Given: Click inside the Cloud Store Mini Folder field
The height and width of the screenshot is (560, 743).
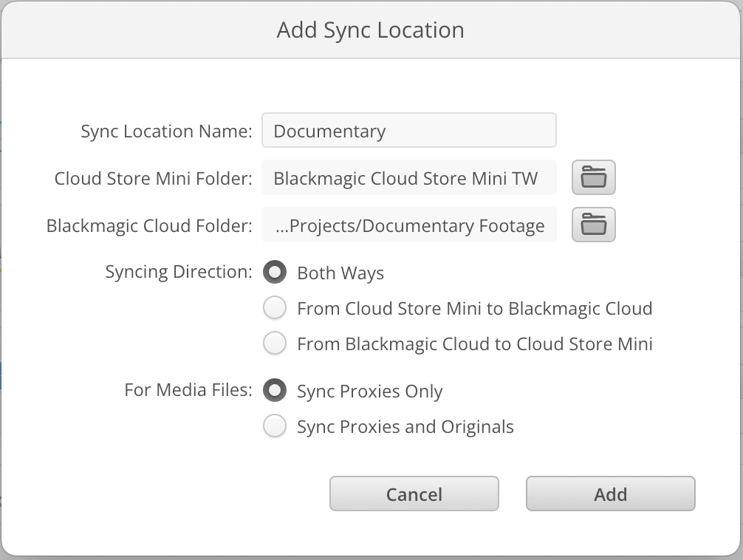Looking at the screenshot, I should (409, 177).
